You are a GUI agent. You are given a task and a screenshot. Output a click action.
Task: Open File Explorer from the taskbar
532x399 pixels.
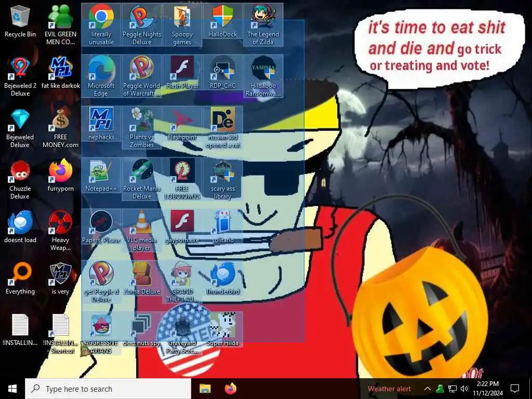click(205, 389)
